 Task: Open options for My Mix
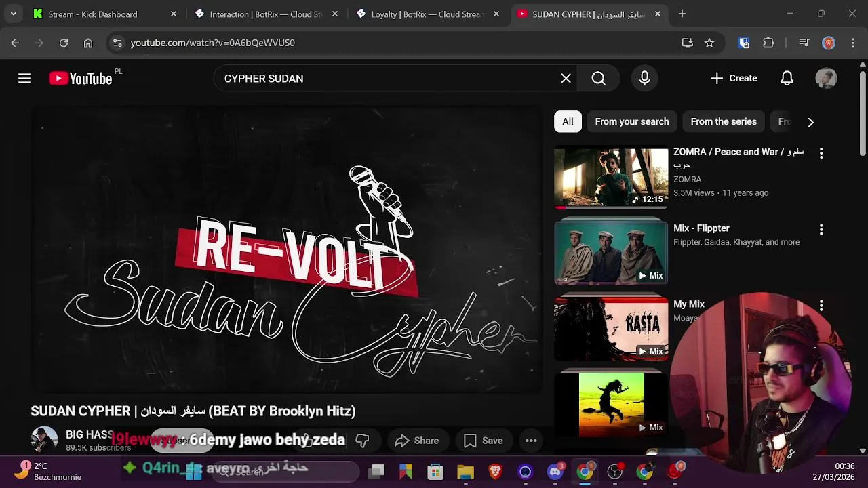[821, 306]
